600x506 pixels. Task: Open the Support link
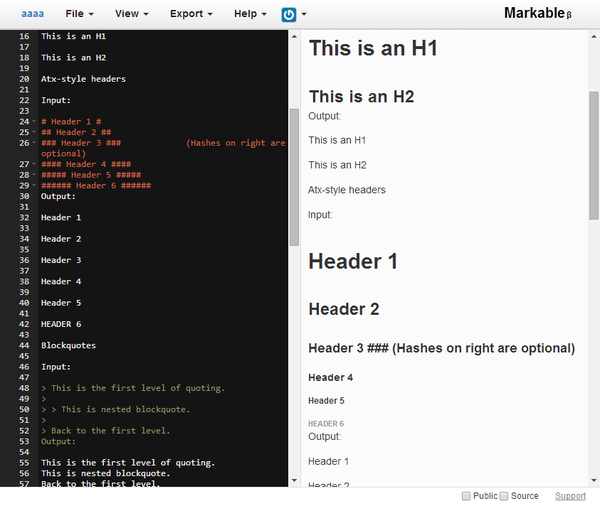click(x=570, y=496)
